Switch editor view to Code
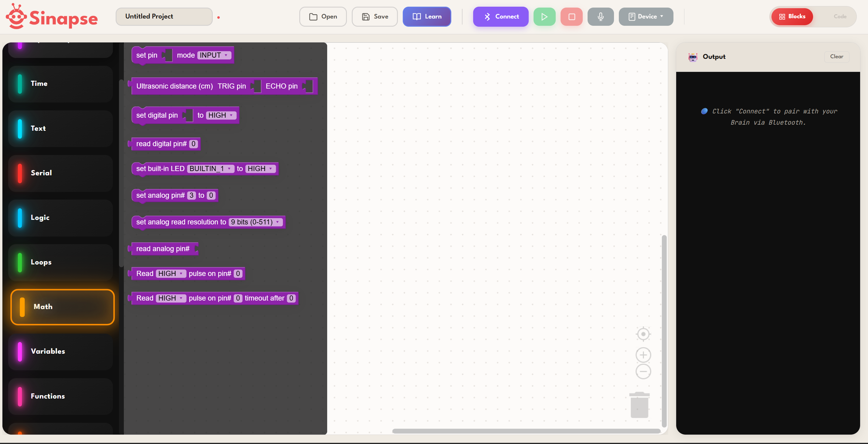 click(840, 16)
